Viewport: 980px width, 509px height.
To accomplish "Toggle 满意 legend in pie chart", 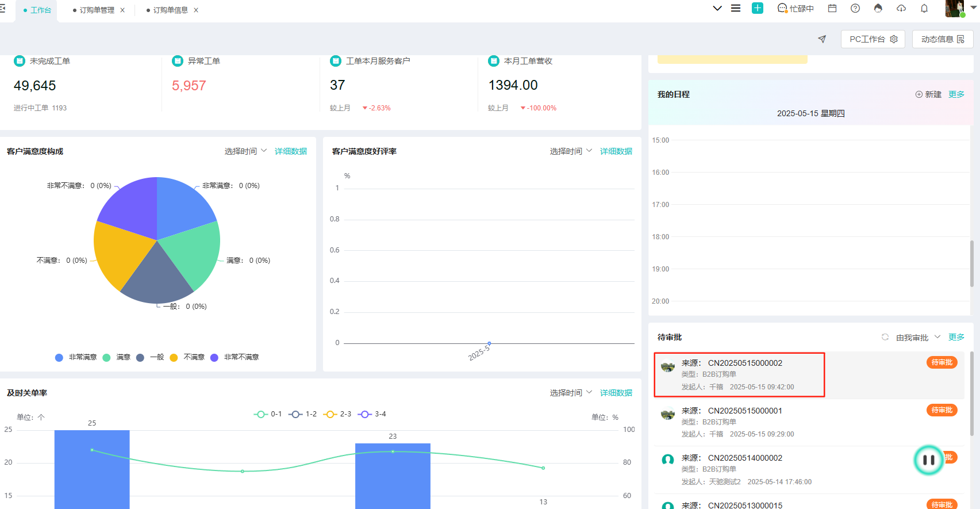I will pyautogui.click(x=117, y=357).
